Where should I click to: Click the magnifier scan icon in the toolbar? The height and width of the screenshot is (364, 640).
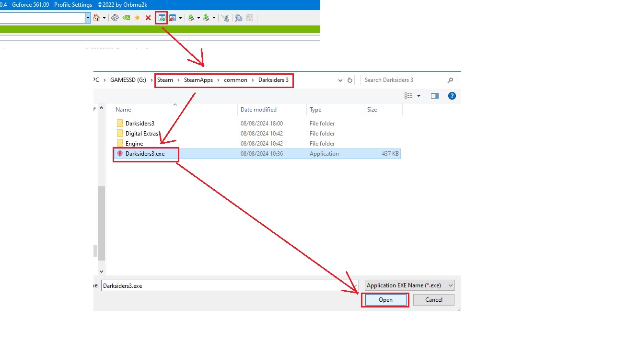pyautogui.click(x=238, y=18)
